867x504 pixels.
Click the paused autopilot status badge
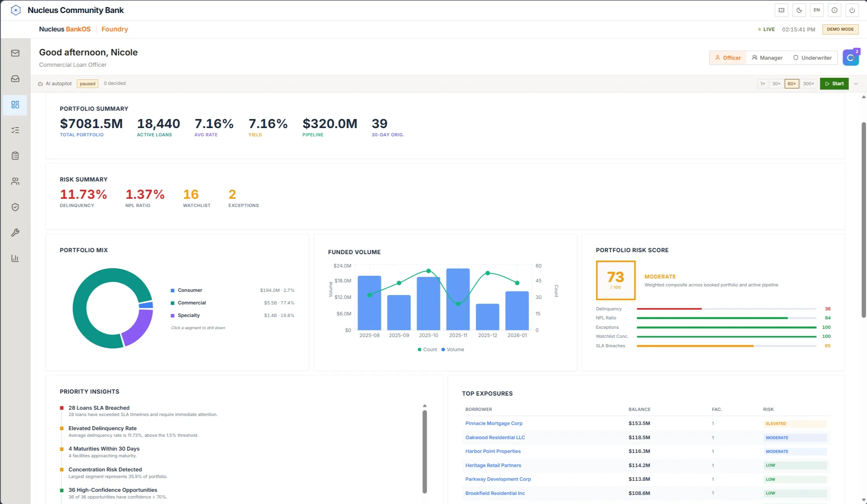point(87,84)
